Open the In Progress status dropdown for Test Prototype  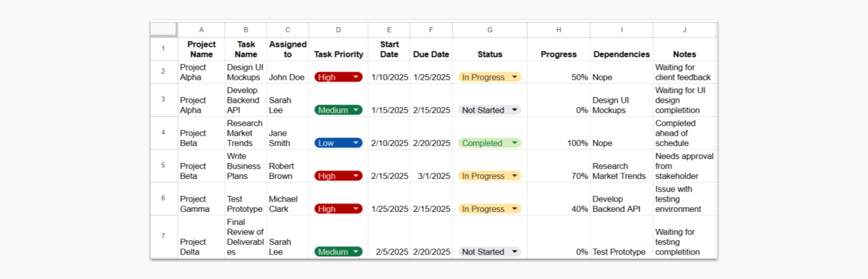(515, 209)
